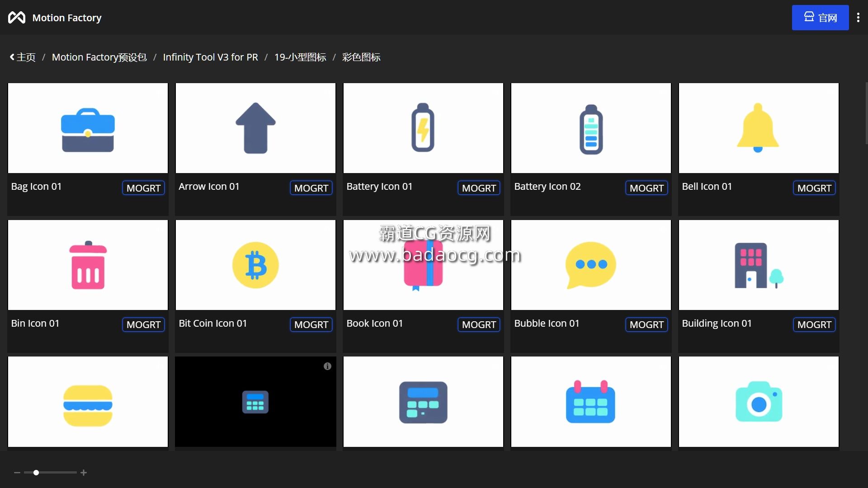Select the burger icon thumbnail

(x=88, y=402)
